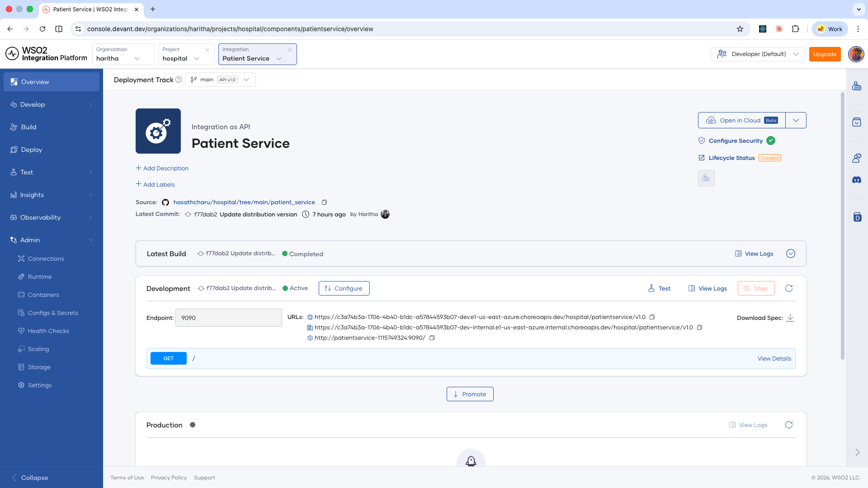
Task: Click Add Description link
Action: 162,168
